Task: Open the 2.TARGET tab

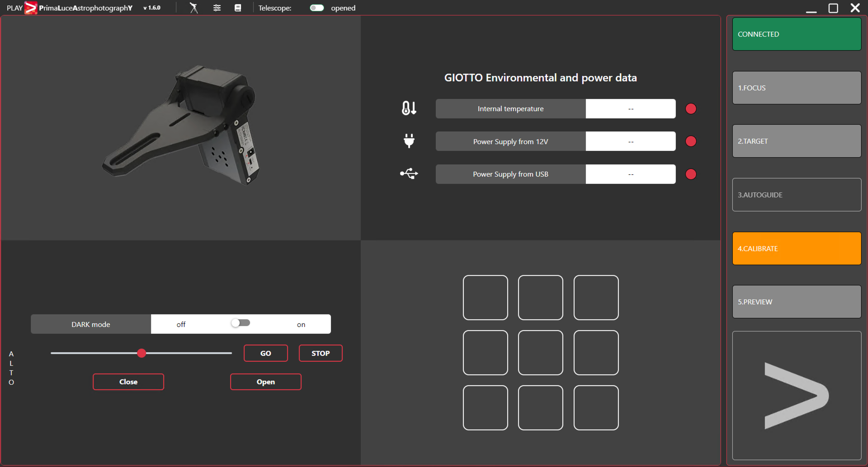Action: (x=797, y=141)
